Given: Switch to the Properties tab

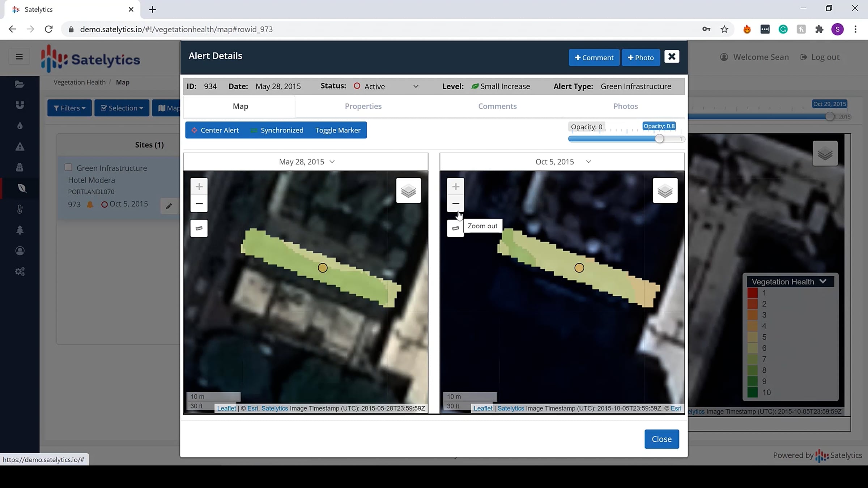Looking at the screenshot, I should pyautogui.click(x=363, y=106).
